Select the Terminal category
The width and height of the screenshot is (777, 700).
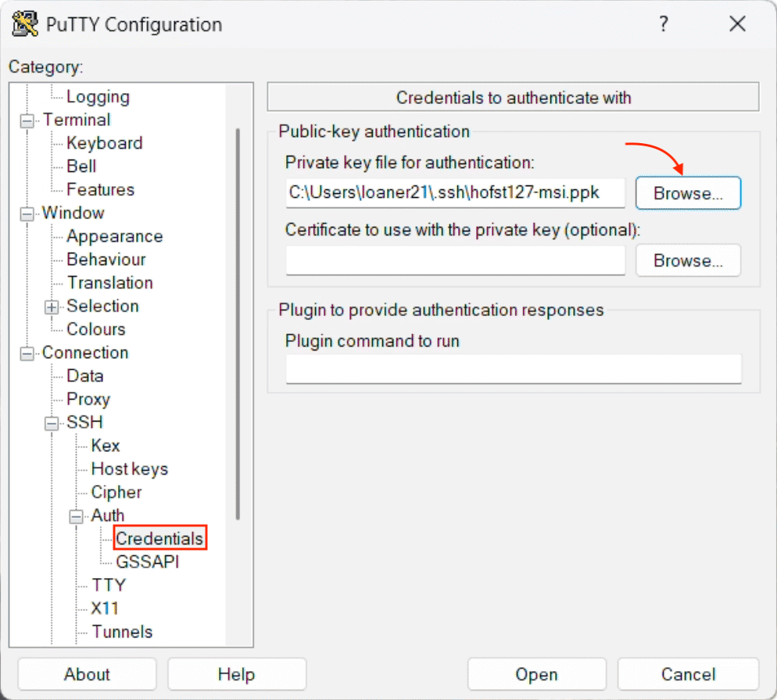coord(77,120)
